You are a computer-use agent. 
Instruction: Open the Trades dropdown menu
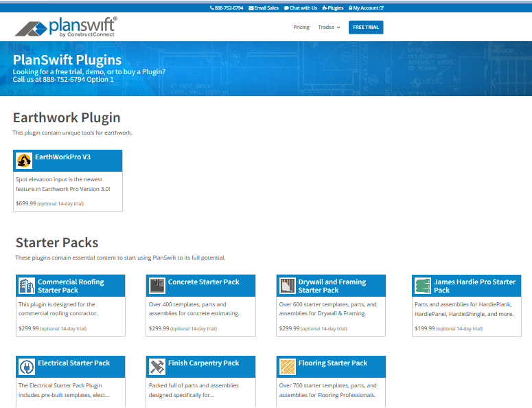329,27
